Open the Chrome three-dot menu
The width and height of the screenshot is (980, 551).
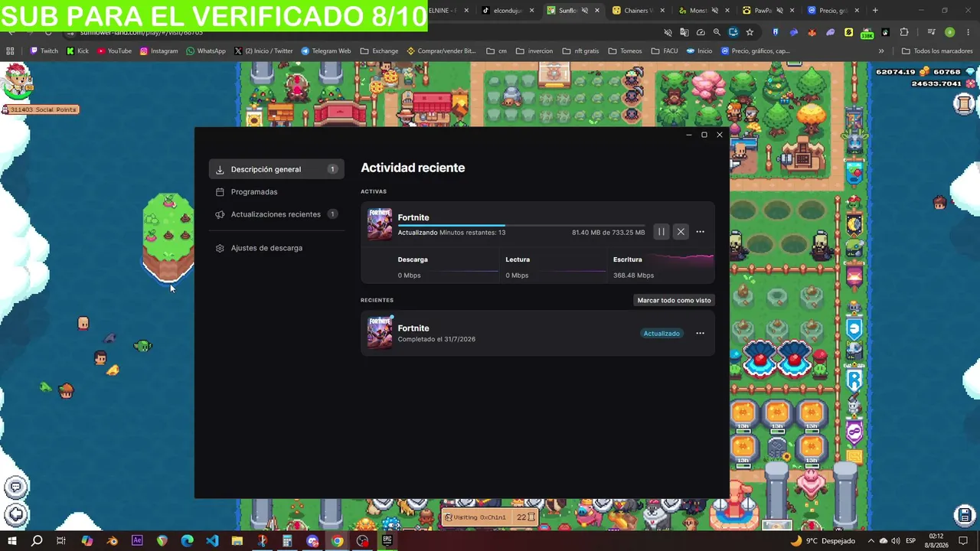click(968, 32)
